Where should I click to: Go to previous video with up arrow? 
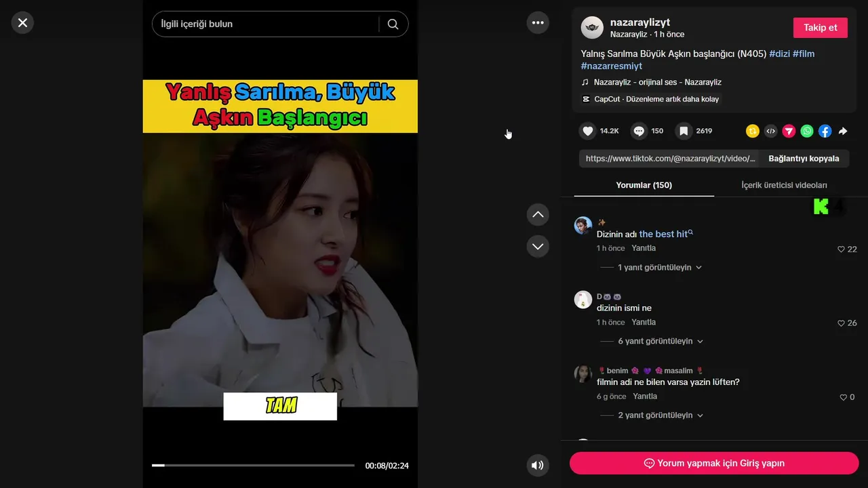538,215
